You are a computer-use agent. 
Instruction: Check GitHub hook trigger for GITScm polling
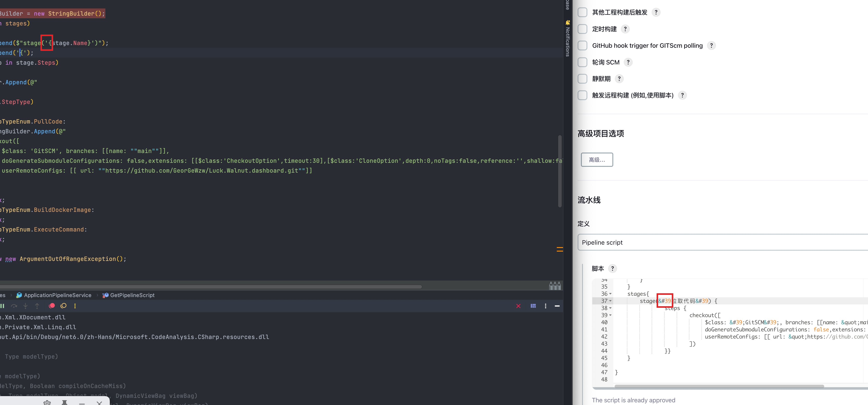pyautogui.click(x=582, y=45)
